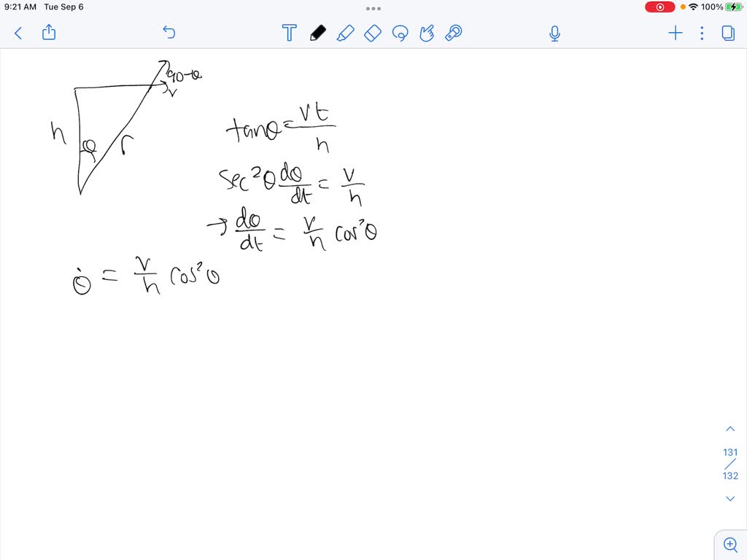Go back using the left chevron
The width and height of the screenshot is (747, 560).
(x=17, y=33)
